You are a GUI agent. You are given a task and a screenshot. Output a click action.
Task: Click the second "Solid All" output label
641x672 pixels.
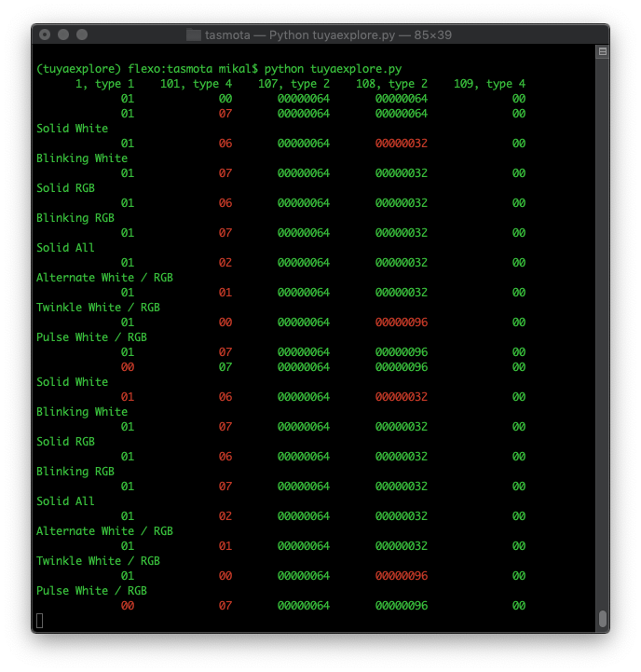coord(65,501)
